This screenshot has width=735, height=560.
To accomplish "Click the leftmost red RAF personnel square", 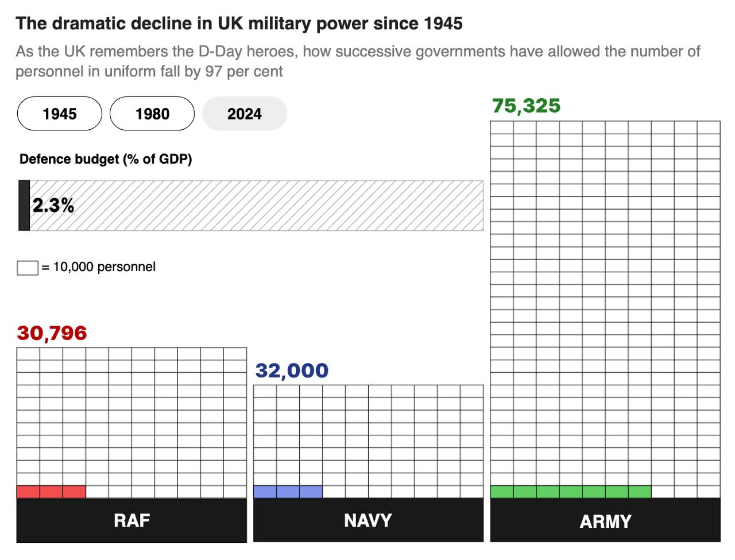I will click(28, 492).
